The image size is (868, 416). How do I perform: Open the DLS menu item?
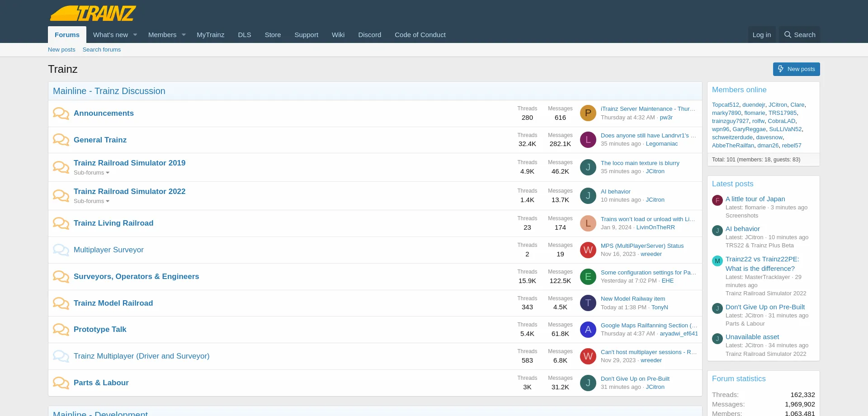coord(245,34)
